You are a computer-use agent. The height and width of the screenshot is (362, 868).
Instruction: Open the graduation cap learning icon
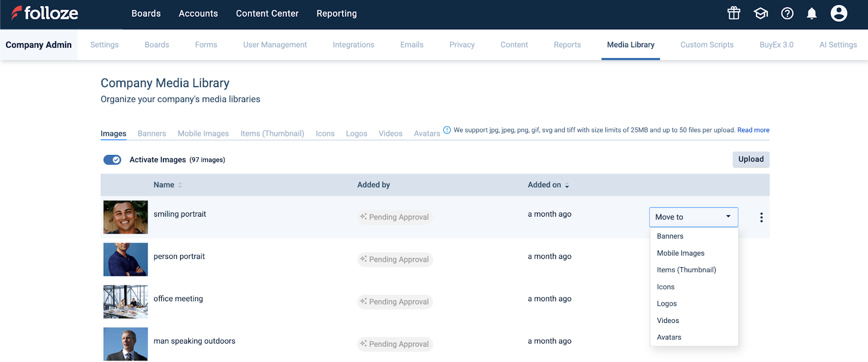pos(761,13)
